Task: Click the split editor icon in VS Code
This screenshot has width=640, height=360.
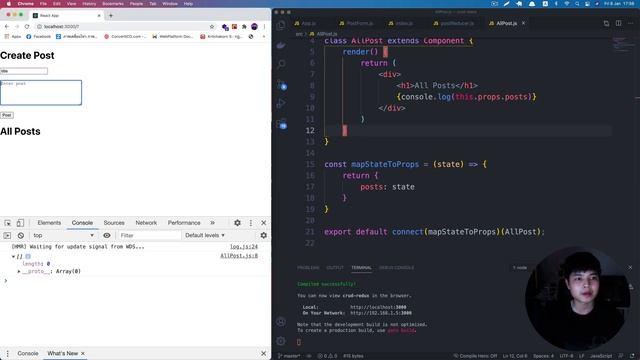Action: point(618,23)
